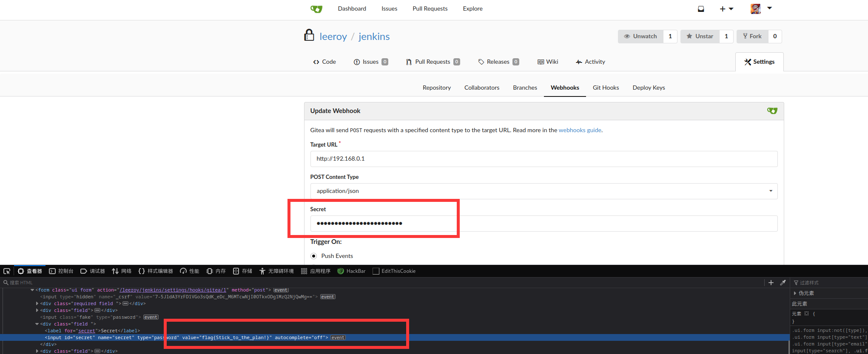868x354 pixels.
Task: Activate the element picker in devtools
Action: [x=7, y=271]
